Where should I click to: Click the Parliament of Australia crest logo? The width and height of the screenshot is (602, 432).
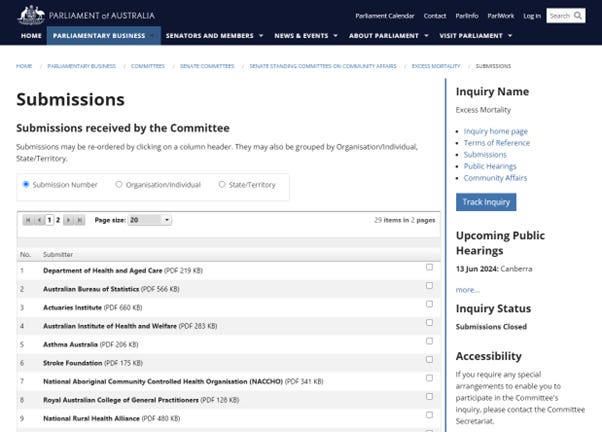[x=31, y=15]
